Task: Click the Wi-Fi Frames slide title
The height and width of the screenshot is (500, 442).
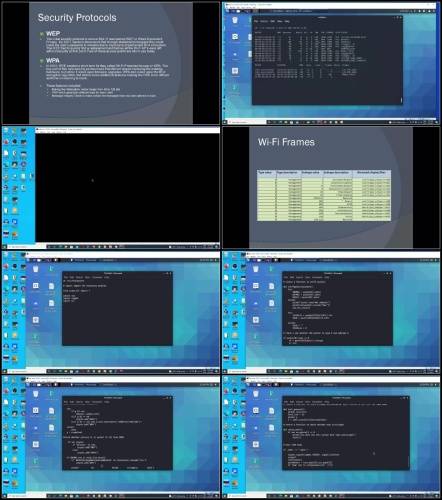Action: point(286,142)
